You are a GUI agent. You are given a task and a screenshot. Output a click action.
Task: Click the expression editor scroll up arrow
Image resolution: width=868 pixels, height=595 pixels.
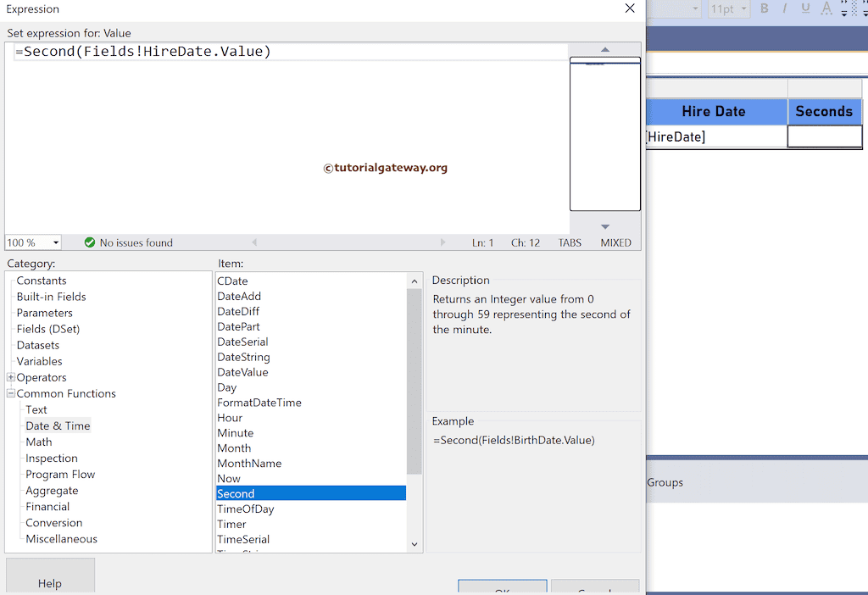[x=605, y=49]
